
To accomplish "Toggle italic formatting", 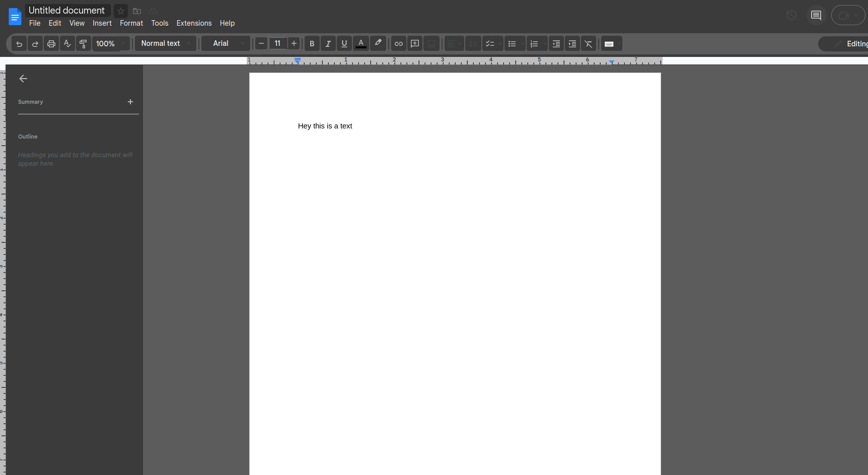I will [328, 43].
